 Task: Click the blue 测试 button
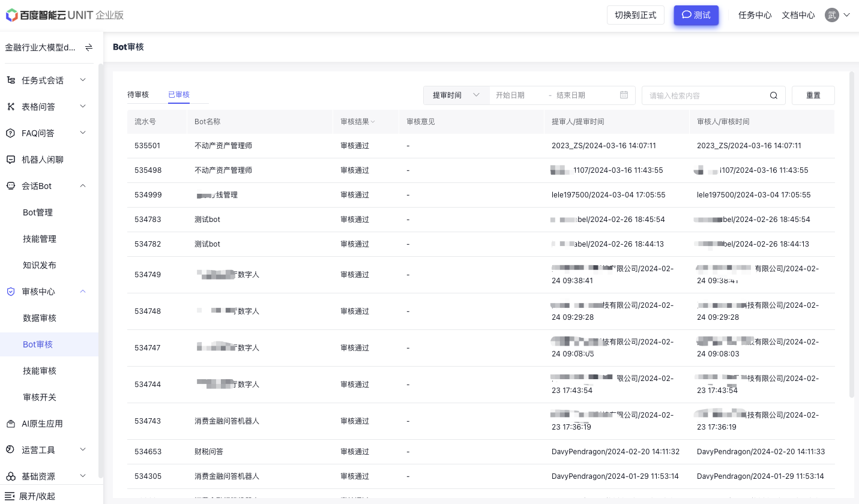pos(696,15)
